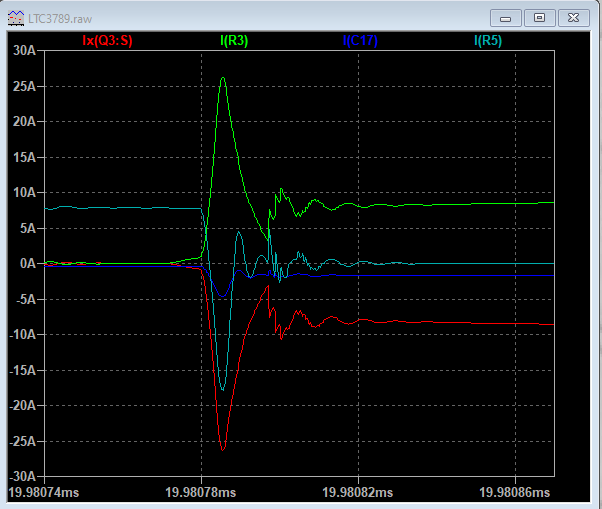Screen dimensions: 602x509
Task: Click the 19.98082ms time axis label
Action: [357, 492]
